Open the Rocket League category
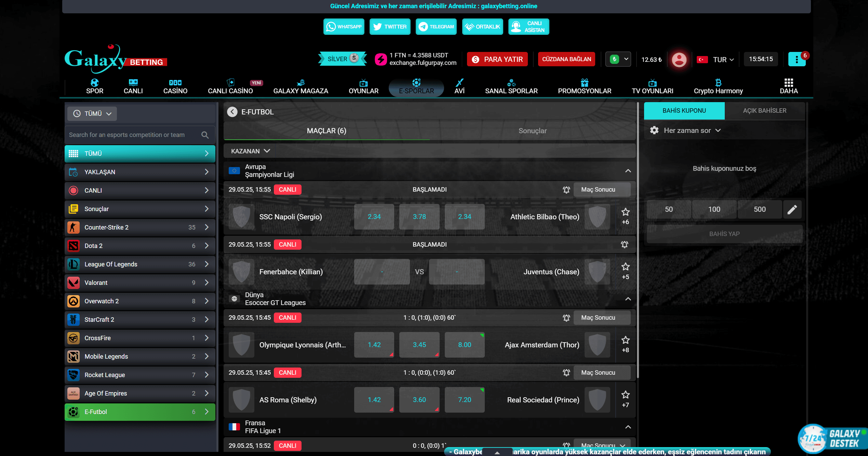This screenshot has height=456, width=868. click(140, 375)
